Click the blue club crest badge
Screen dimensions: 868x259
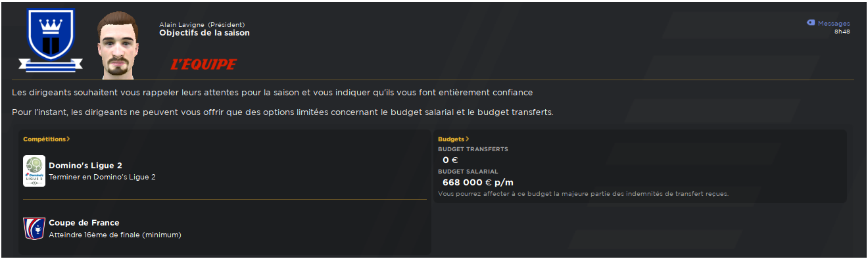click(x=51, y=41)
